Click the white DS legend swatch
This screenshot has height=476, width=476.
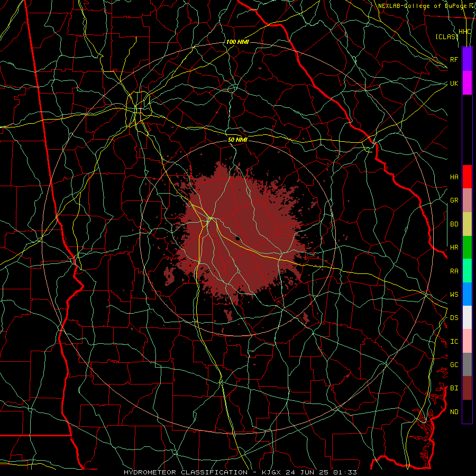pyautogui.click(x=467, y=317)
